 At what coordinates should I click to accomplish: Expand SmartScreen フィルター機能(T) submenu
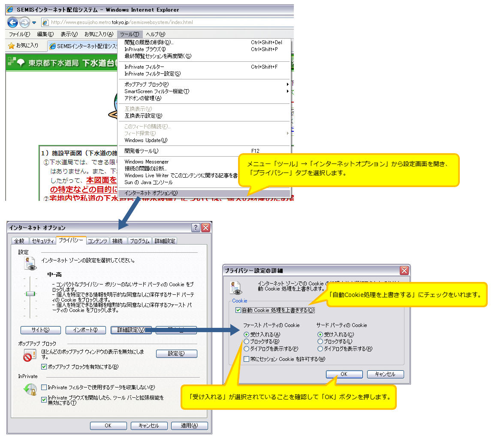pyautogui.click(x=204, y=91)
